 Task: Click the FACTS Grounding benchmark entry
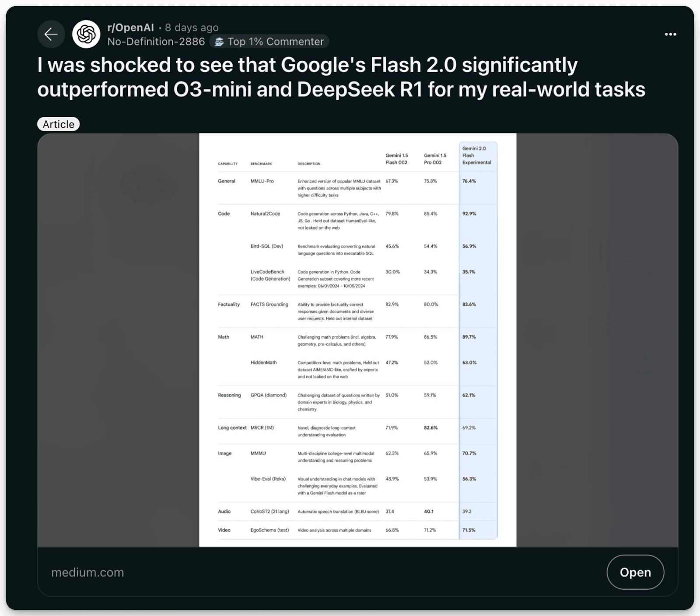(269, 304)
